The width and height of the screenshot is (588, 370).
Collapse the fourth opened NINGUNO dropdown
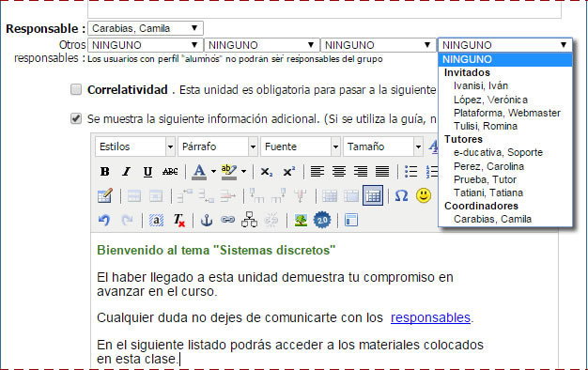[x=504, y=45]
